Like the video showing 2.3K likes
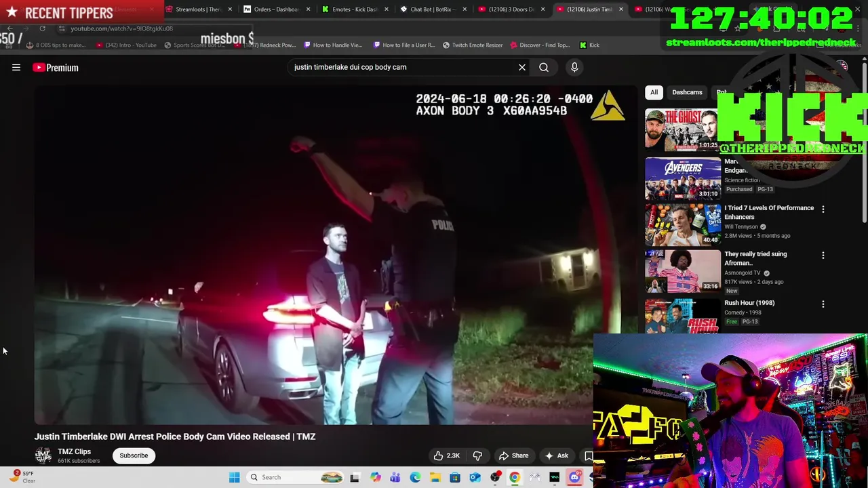Image resolution: width=868 pixels, height=488 pixels. (x=447, y=455)
